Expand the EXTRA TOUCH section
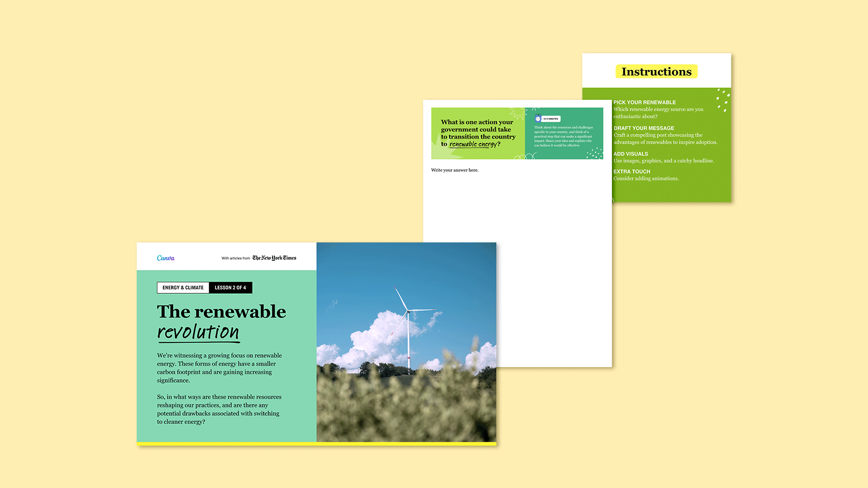Image resolution: width=868 pixels, height=488 pixels. 632,171
